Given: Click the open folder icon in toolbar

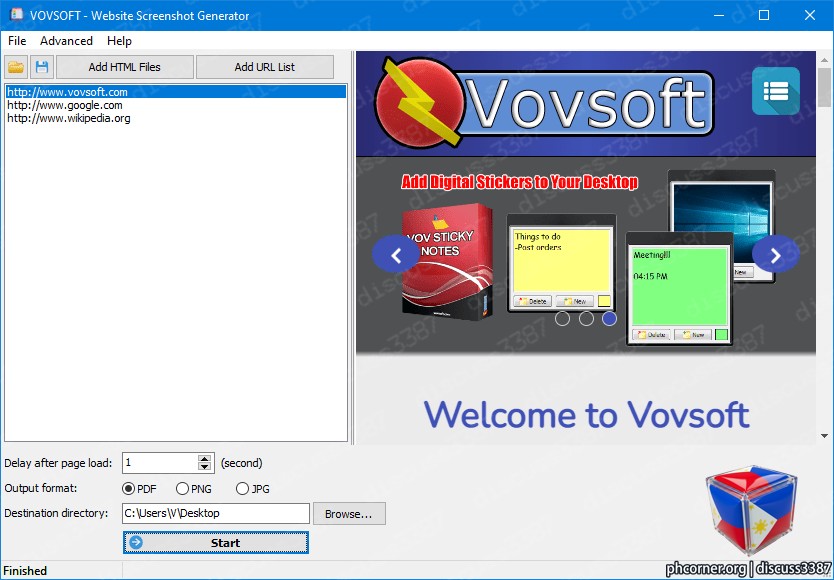Looking at the screenshot, I should pos(16,67).
